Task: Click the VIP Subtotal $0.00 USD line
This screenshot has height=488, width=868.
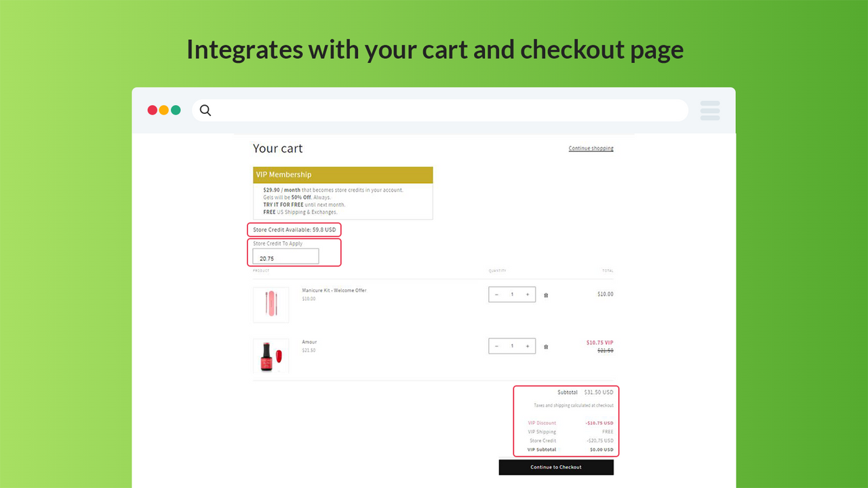Action: point(570,449)
